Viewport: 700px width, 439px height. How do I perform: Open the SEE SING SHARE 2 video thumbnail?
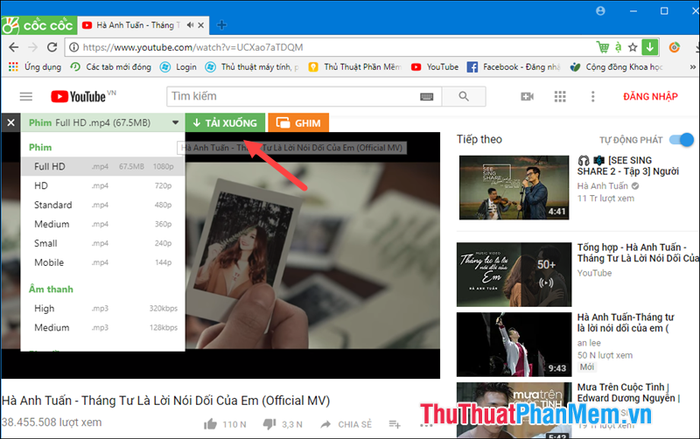(x=514, y=188)
